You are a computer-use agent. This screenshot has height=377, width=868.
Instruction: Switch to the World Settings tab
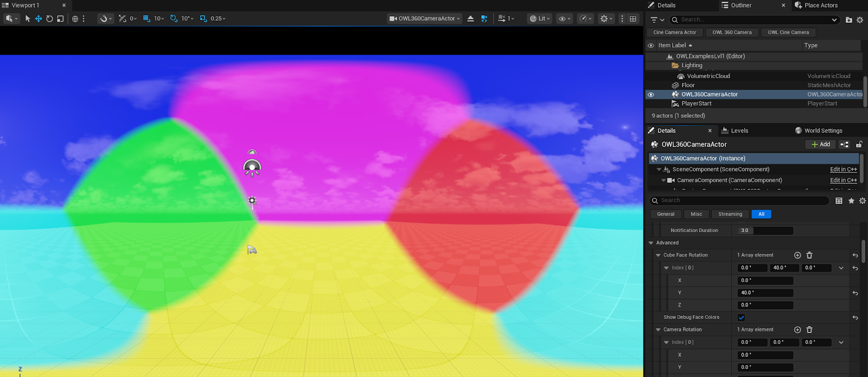tap(819, 131)
